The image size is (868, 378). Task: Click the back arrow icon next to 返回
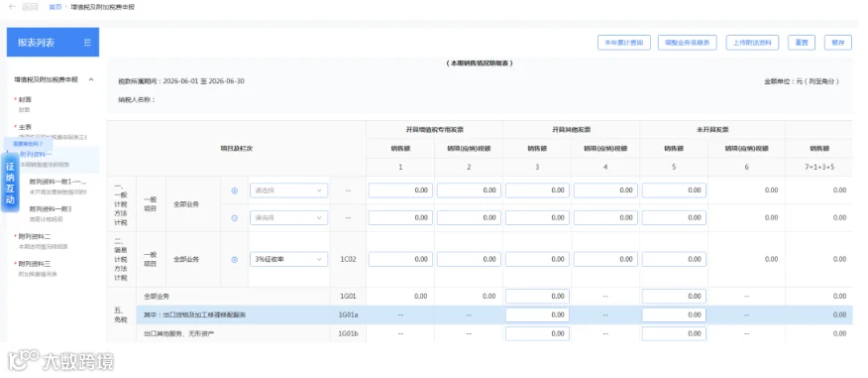(12, 7)
